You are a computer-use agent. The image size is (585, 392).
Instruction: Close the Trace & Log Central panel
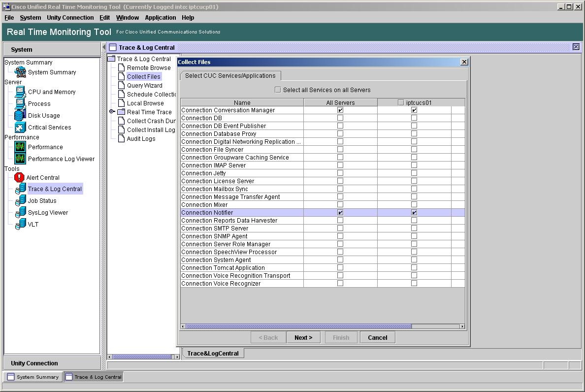click(x=576, y=47)
